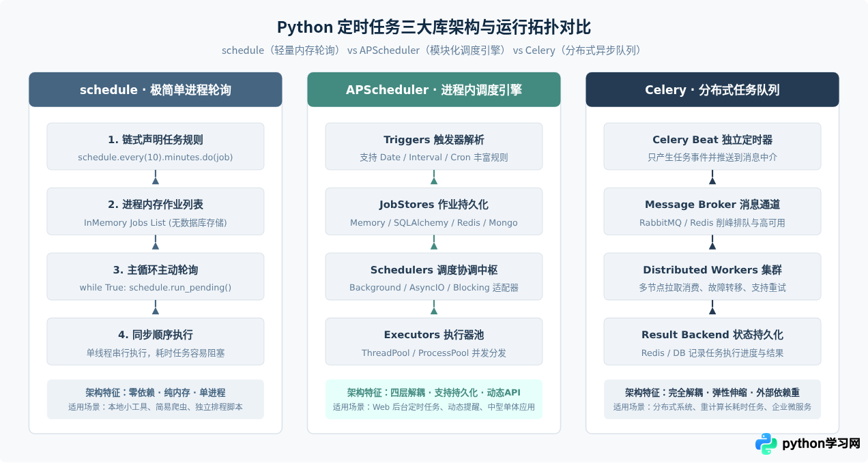Click the text "单线程串行执行,耗时任务容易阻塞"

pos(156,353)
